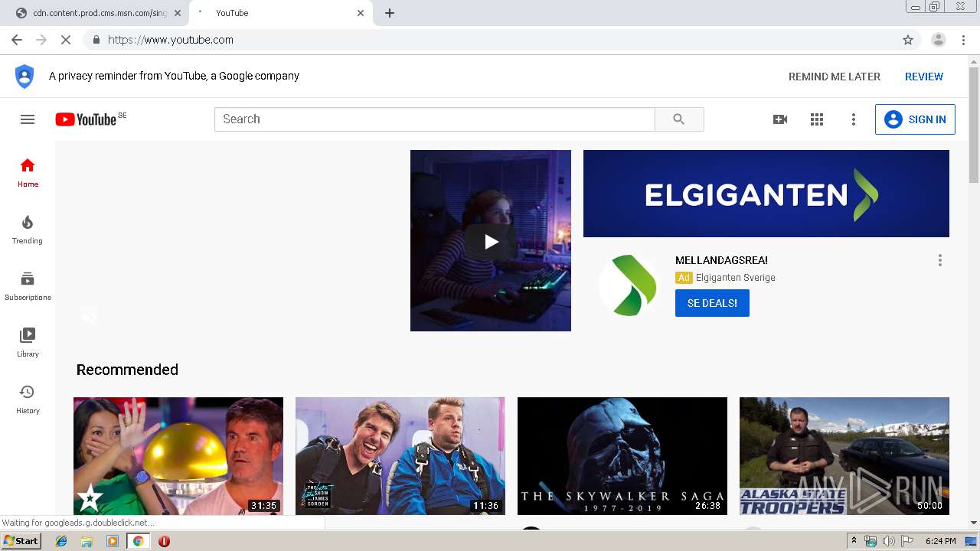Open the media player taskbar icon

[113, 541]
